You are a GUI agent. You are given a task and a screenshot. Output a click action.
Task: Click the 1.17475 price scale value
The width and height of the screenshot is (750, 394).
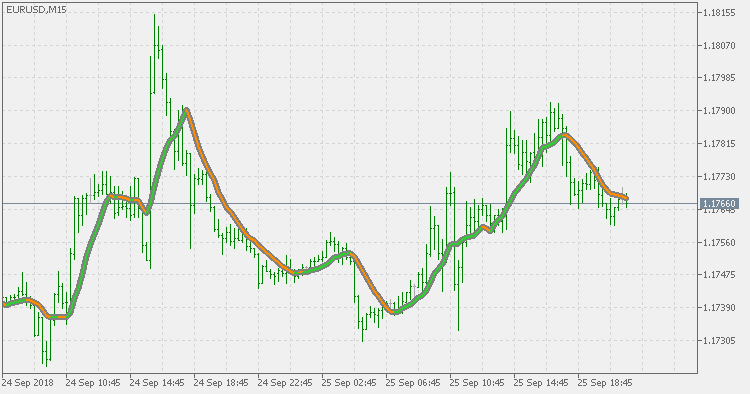coord(719,274)
